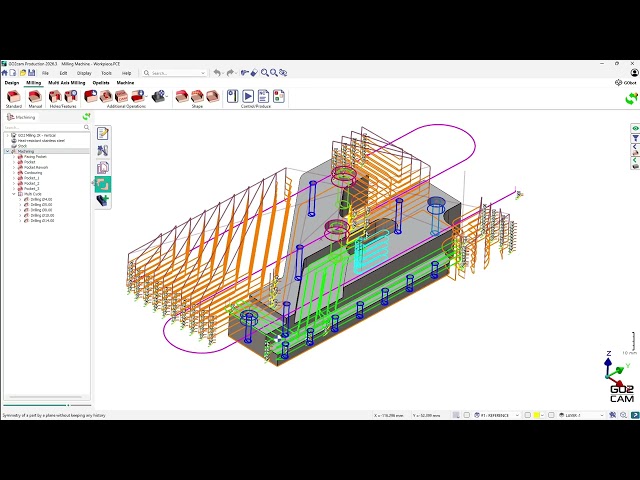This screenshot has height=480, width=640.
Task: Open the Display menu
Action: click(x=84, y=73)
